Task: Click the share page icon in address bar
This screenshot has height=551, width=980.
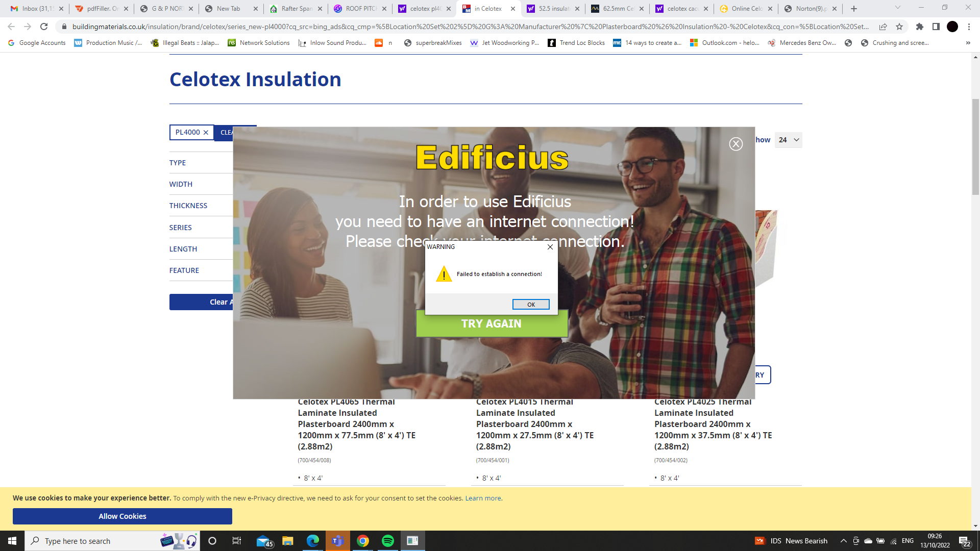Action: pos(883,27)
